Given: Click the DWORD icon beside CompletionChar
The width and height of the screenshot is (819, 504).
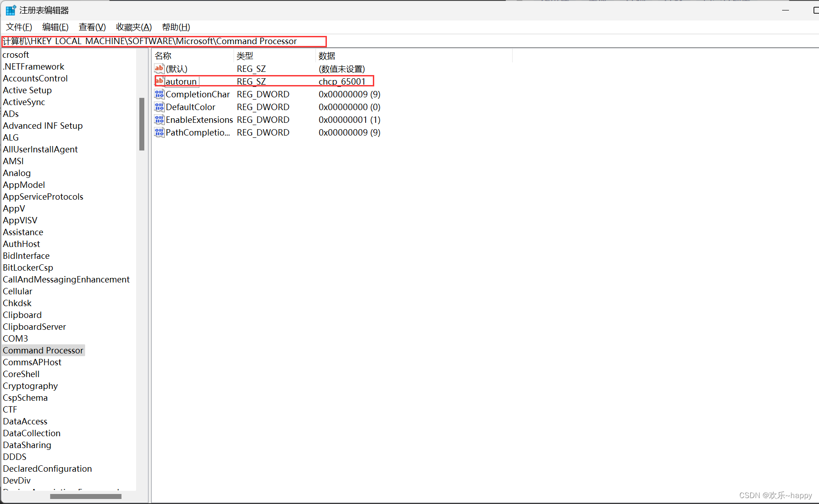Looking at the screenshot, I should (x=159, y=94).
